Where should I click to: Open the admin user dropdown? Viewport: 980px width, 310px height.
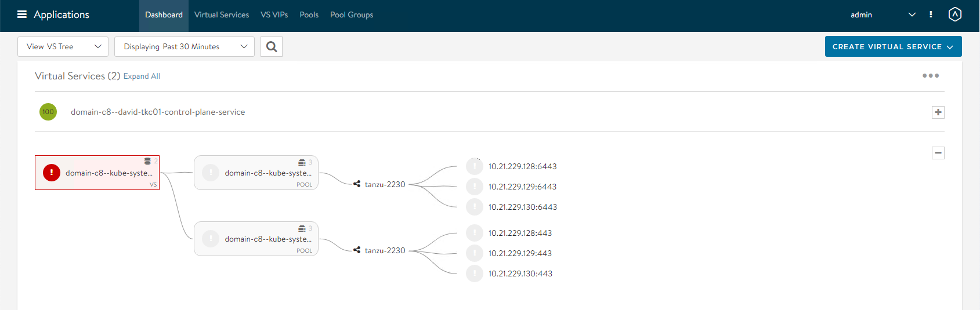883,14
